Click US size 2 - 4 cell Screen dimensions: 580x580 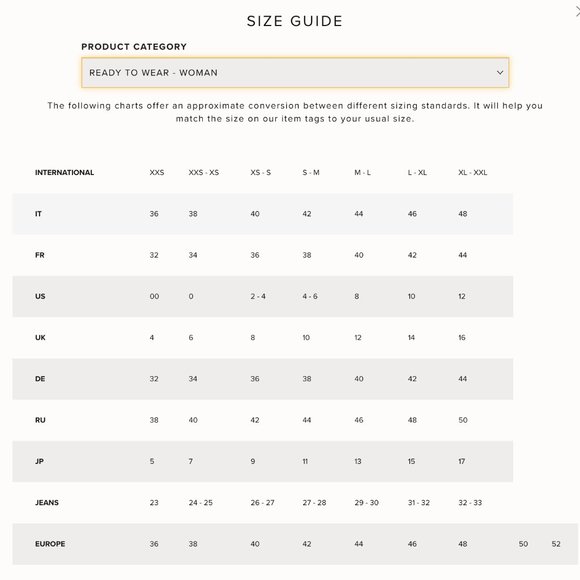[258, 296]
